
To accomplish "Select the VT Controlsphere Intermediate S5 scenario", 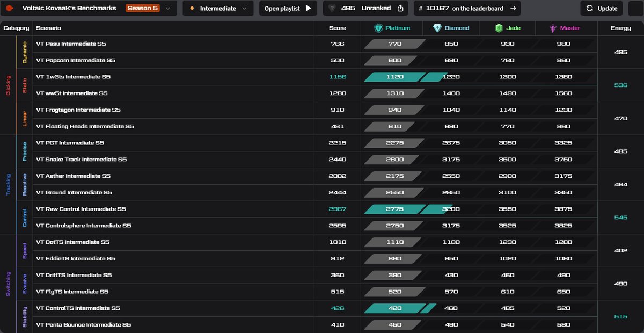I will point(84,226).
